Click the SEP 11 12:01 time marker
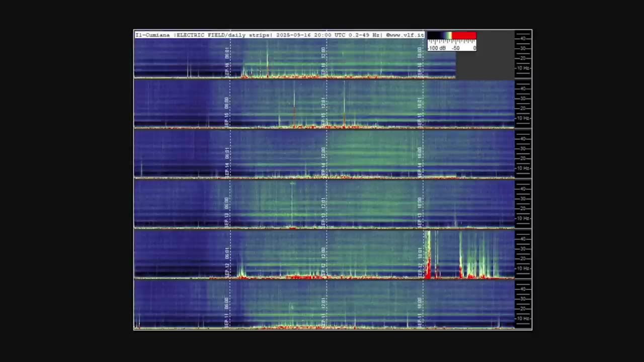Viewport: 644px width, 362px height. tap(324, 312)
